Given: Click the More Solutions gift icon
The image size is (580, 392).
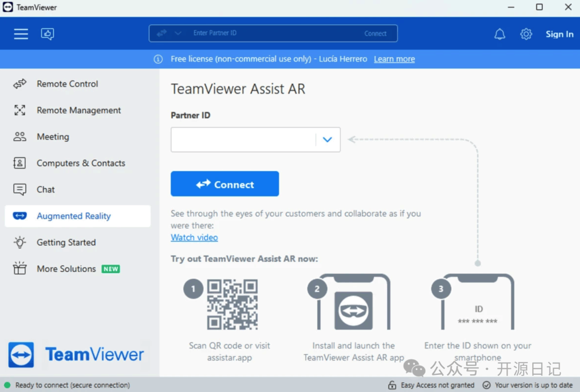Looking at the screenshot, I should coord(20,268).
